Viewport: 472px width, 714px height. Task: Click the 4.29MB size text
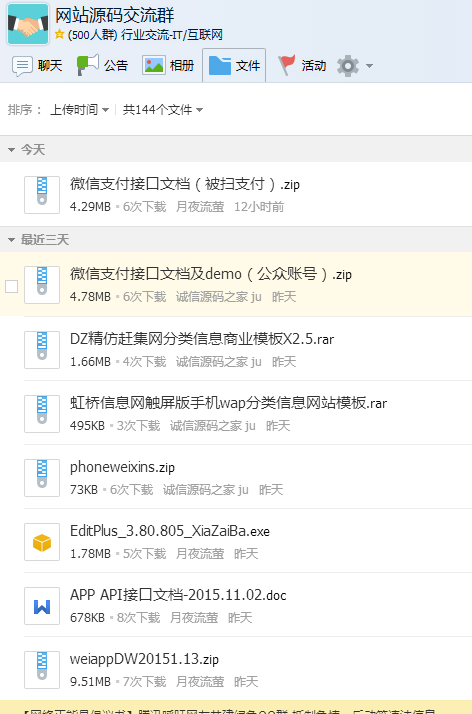(90, 207)
